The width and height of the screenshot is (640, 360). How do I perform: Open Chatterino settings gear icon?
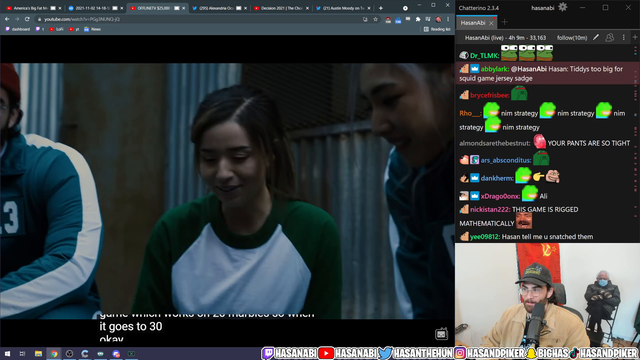point(562,7)
